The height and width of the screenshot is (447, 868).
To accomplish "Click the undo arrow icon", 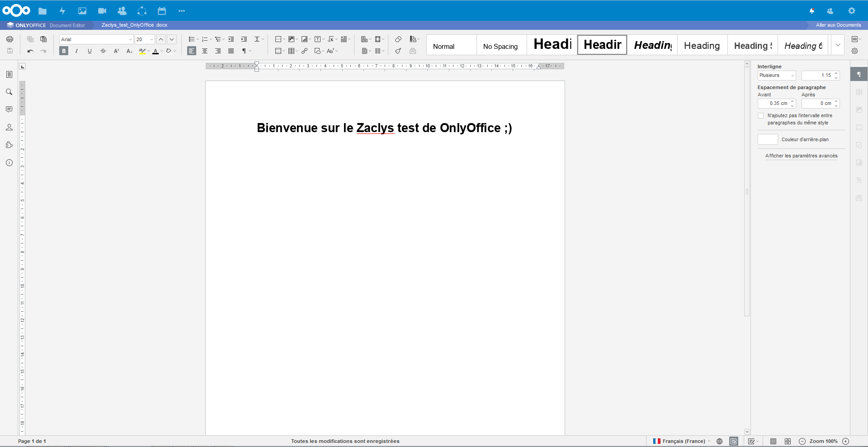I will pos(30,51).
